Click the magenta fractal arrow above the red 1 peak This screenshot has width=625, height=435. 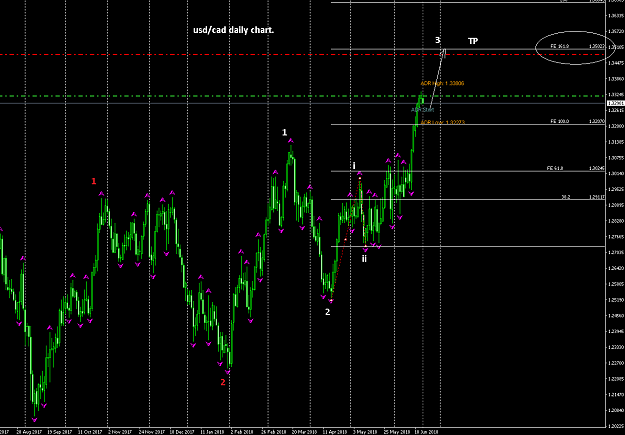tap(101, 194)
